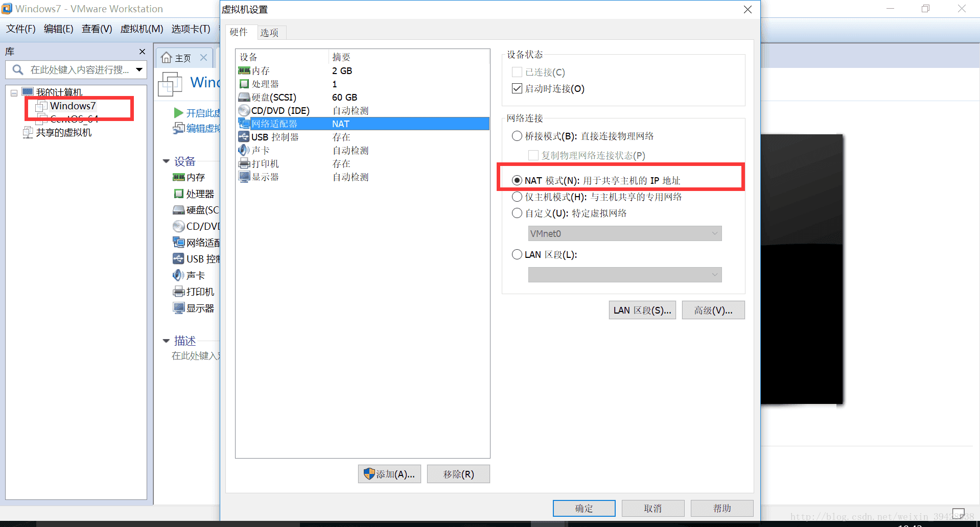Click the home icon on the 主页 tab
The image size is (980, 527).
coord(167,58)
